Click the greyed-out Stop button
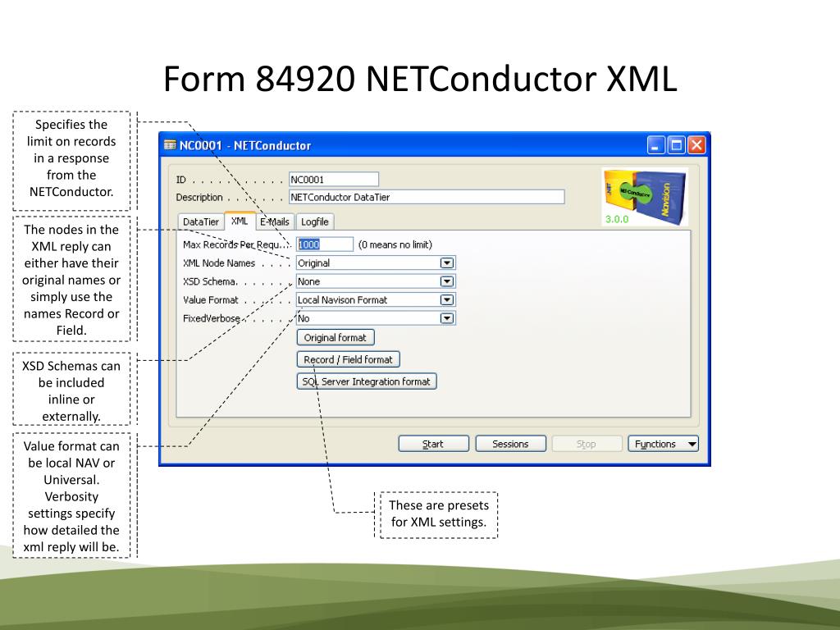Viewport: 840px width, 630px height. (587, 444)
